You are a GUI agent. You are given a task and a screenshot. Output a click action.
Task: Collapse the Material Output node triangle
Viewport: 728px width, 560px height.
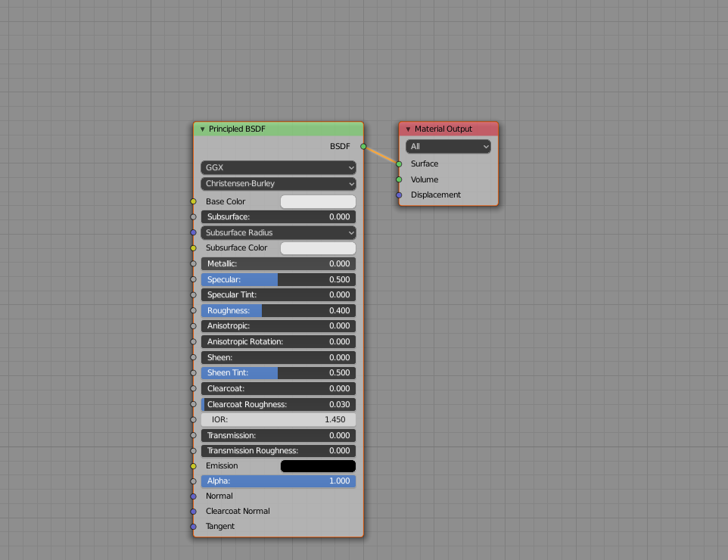coord(408,129)
